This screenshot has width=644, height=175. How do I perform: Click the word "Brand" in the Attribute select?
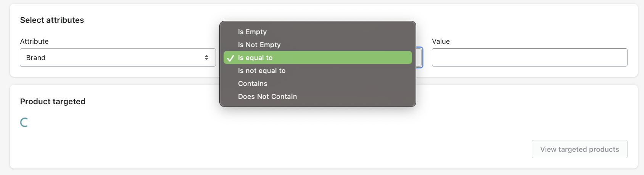(36, 58)
